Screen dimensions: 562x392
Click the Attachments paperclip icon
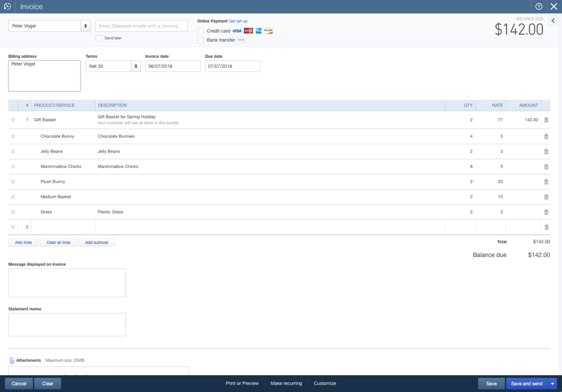point(12,361)
